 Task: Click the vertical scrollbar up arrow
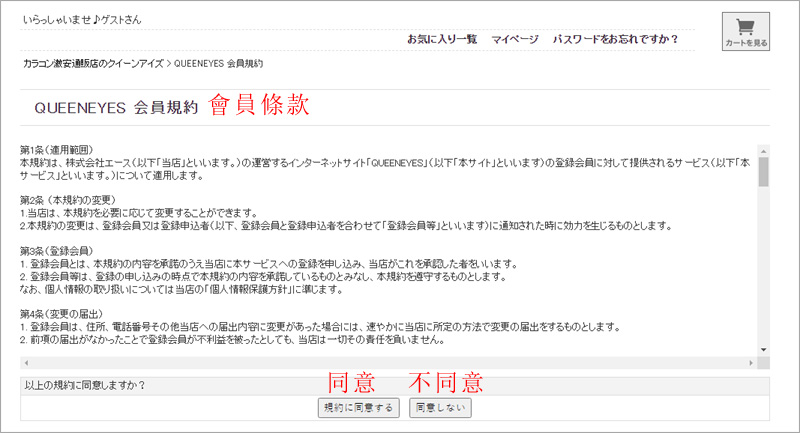pyautogui.click(x=763, y=149)
